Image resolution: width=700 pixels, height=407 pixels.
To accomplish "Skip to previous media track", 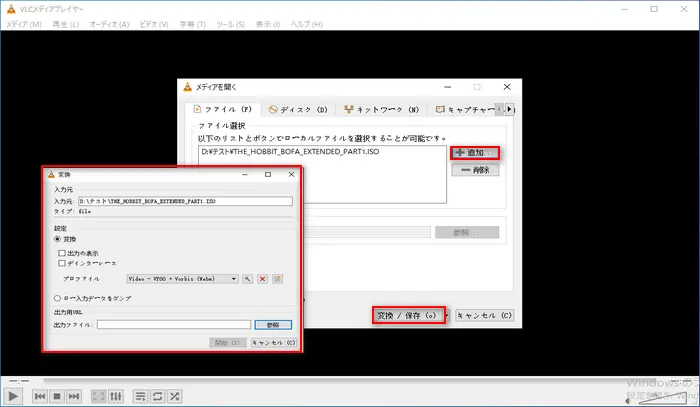I will 40,396.
